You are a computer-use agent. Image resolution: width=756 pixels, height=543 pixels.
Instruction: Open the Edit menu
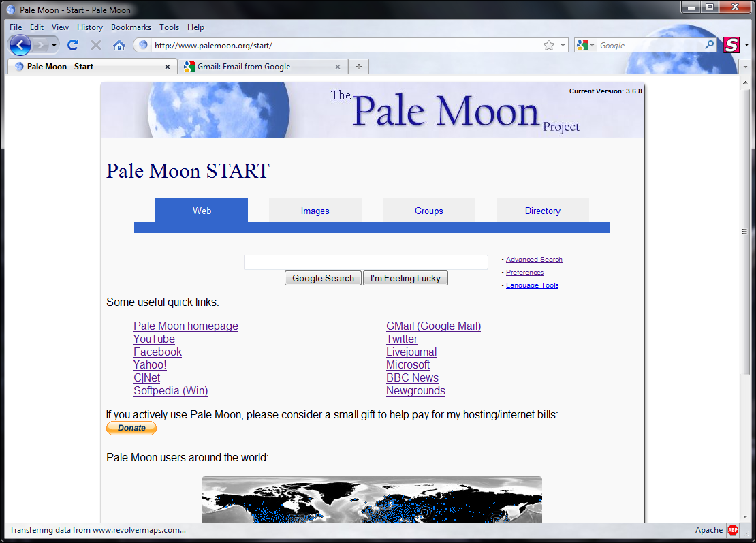(37, 27)
